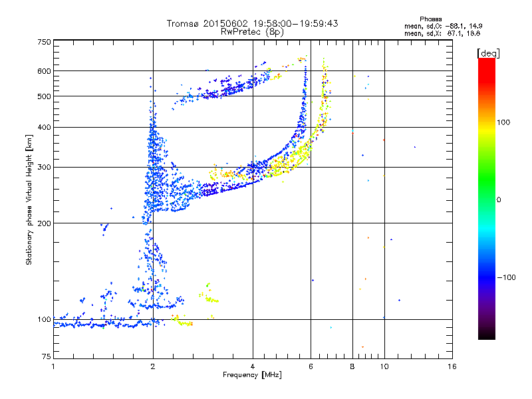The image size is (532, 399).
Task: Click the y-axis '400' tick label
Action: (x=44, y=127)
